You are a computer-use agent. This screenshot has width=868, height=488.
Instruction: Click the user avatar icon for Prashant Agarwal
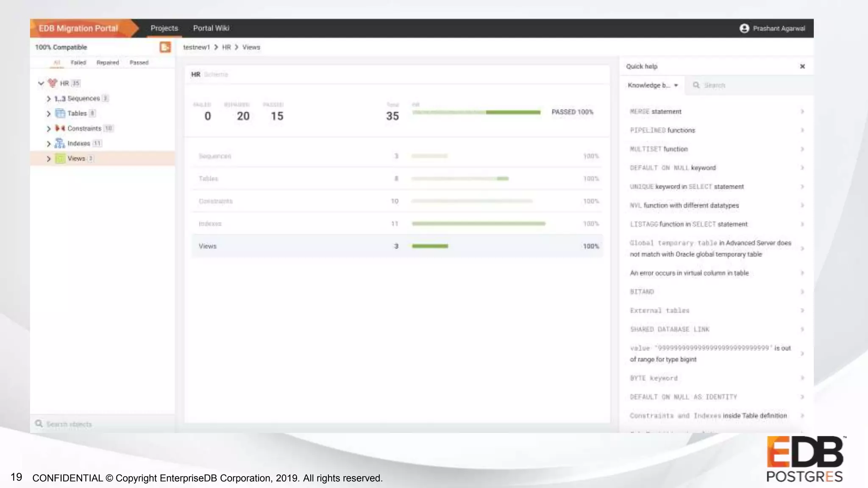coord(744,28)
